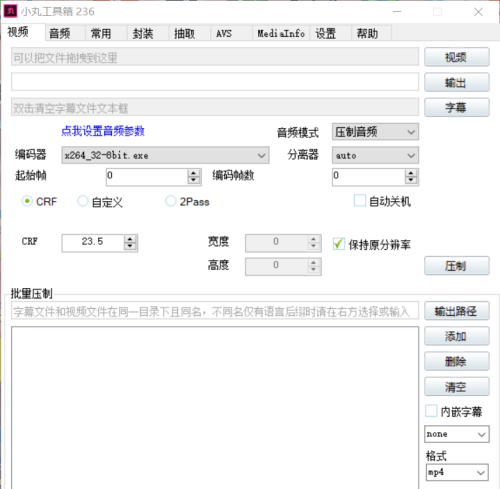
Task: Click the 清空 button
Action: [x=457, y=387]
